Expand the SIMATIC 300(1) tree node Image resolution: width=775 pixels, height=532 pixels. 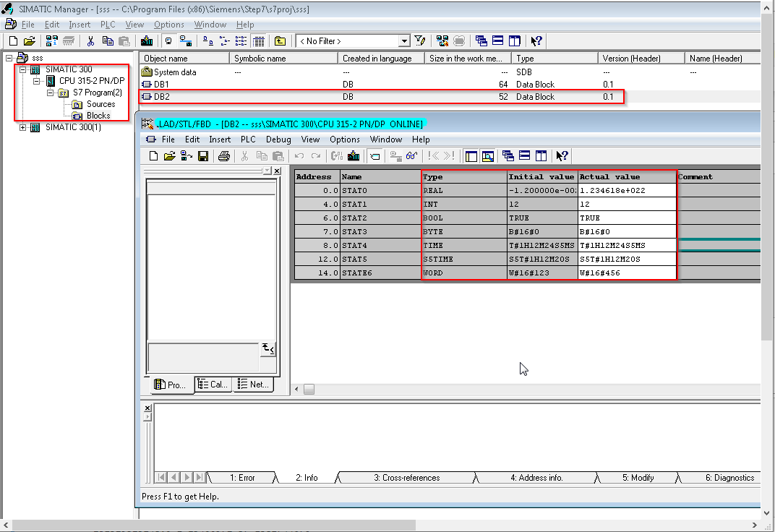23,128
